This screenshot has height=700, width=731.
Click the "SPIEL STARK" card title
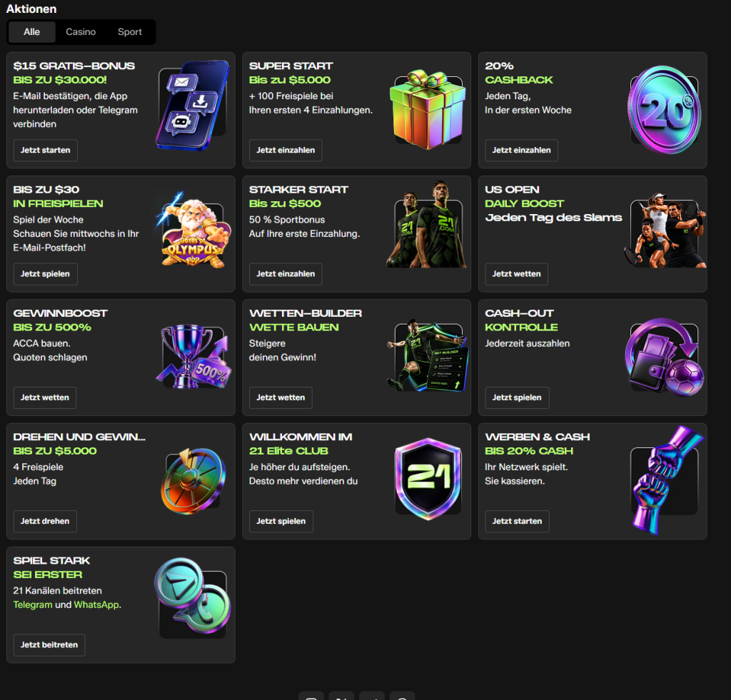pyautogui.click(x=51, y=561)
